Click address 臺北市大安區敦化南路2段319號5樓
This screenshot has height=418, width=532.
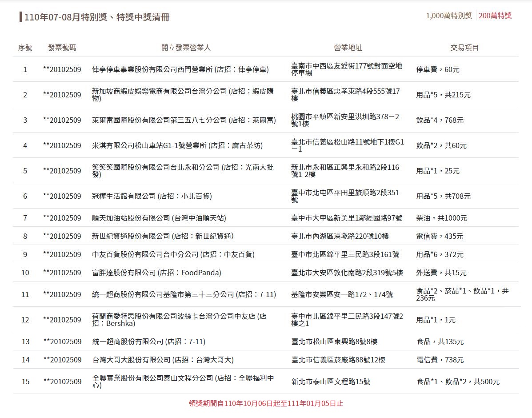(x=347, y=273)
